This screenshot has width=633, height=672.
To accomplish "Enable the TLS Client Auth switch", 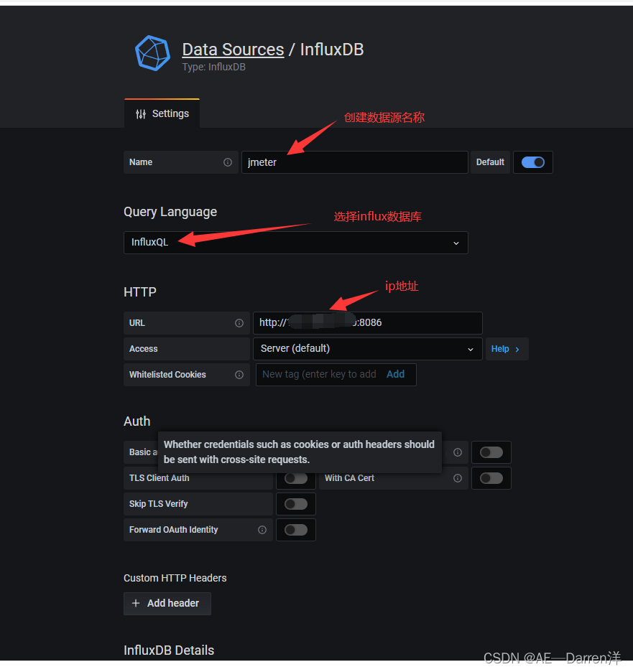I will (x=295, y=478).
